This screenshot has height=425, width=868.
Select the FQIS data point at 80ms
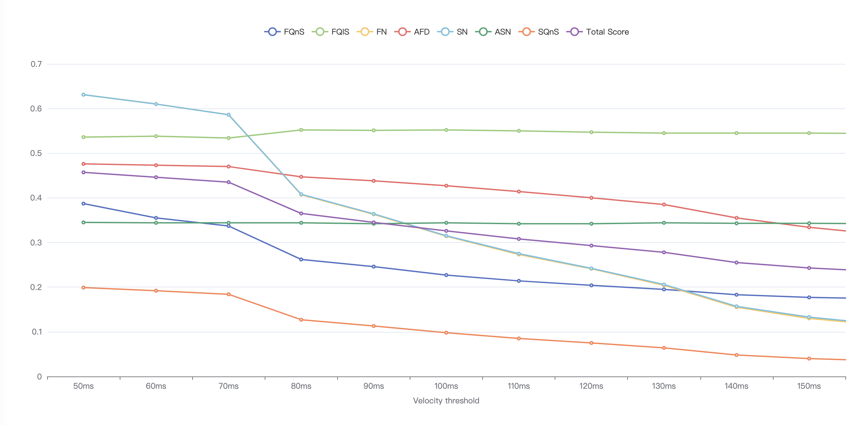301,130
